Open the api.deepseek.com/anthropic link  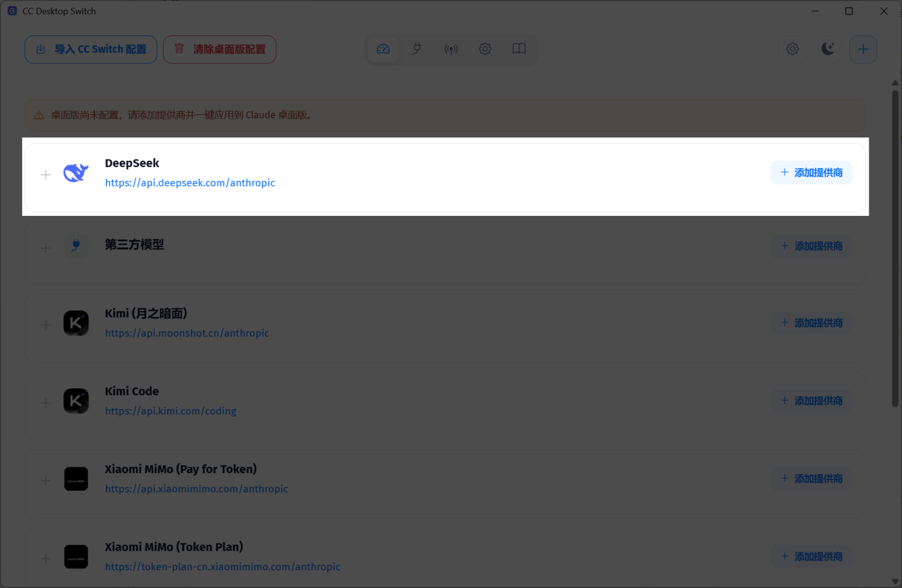click(x=190, y=183)
